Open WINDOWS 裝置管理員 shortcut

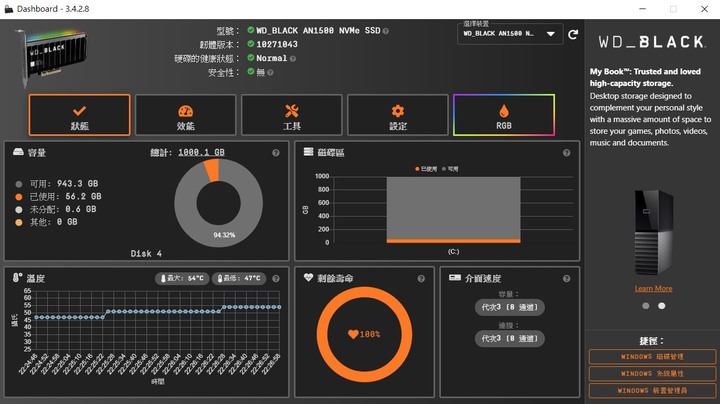(x=652, y=390)
